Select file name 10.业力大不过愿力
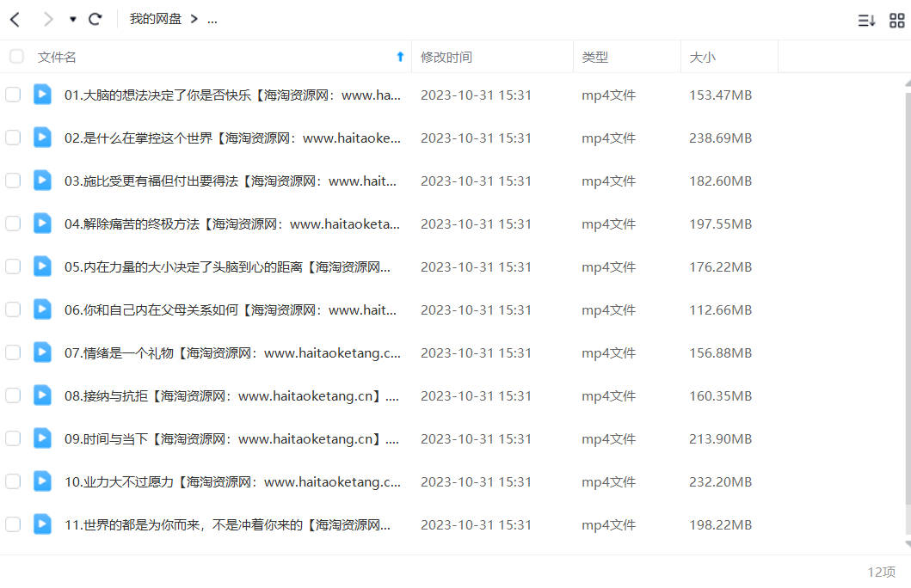 [232, 481]
